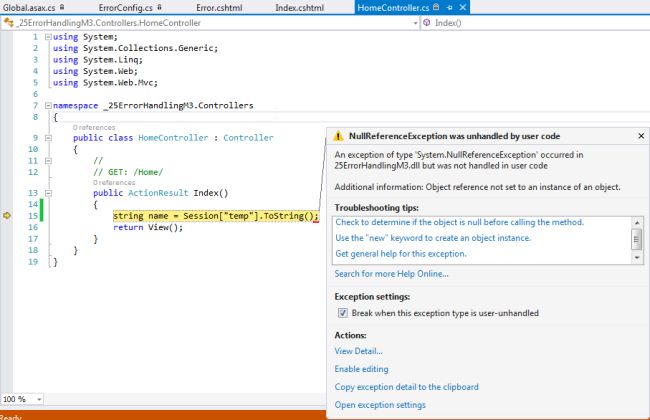Close the NullReferenceException popup
This screenshot has width=650, height=420.
(641, 135)
